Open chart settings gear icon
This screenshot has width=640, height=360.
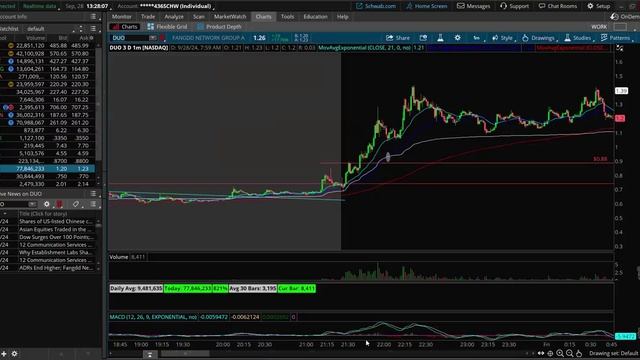click(458, 38)
